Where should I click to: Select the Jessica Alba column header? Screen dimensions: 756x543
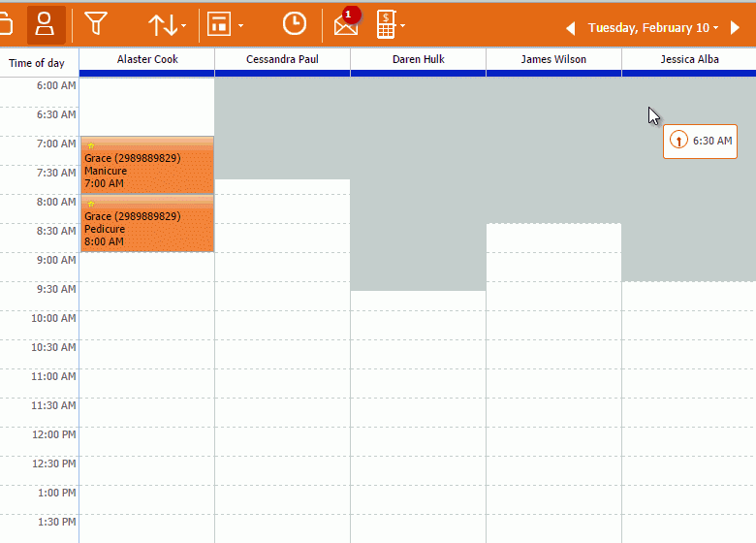coord(689,59)
